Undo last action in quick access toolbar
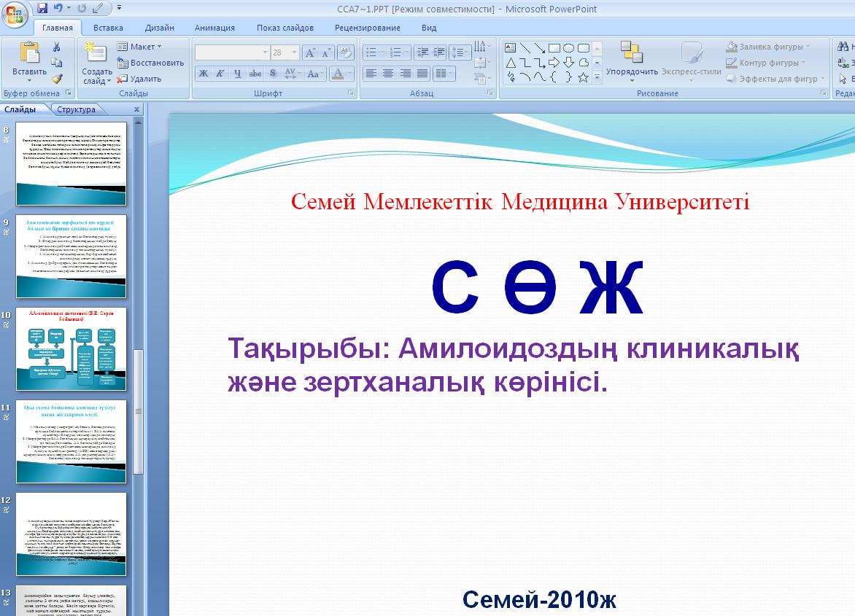This screenshot has width=855, height=616. click(x=58, y=8)
